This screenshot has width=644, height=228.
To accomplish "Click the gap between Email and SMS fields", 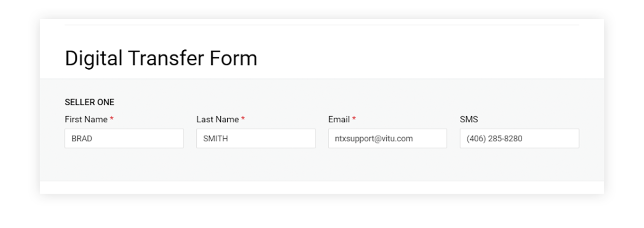I will click(x=453, y=138).
